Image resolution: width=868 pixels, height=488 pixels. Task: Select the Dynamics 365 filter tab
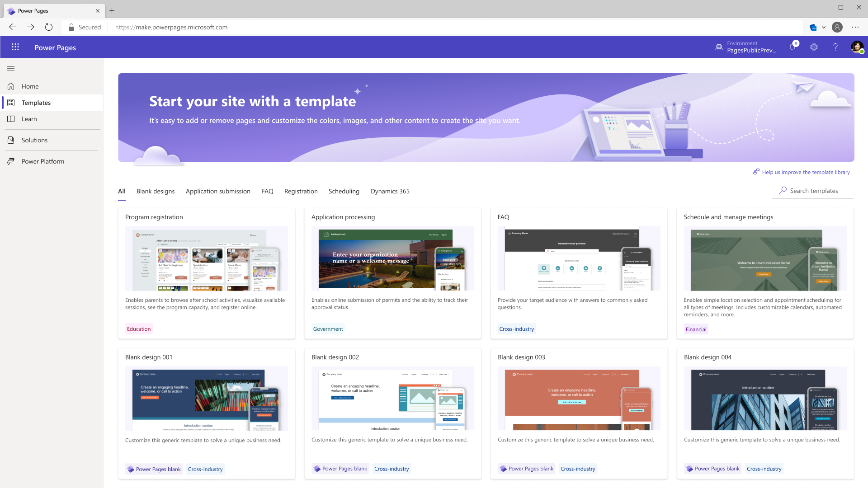click(390, 191)
